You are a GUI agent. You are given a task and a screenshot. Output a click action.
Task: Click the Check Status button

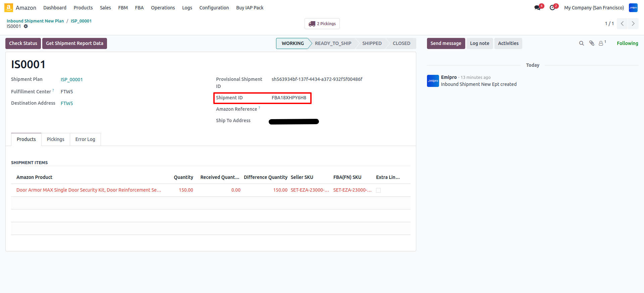[23, 43]
